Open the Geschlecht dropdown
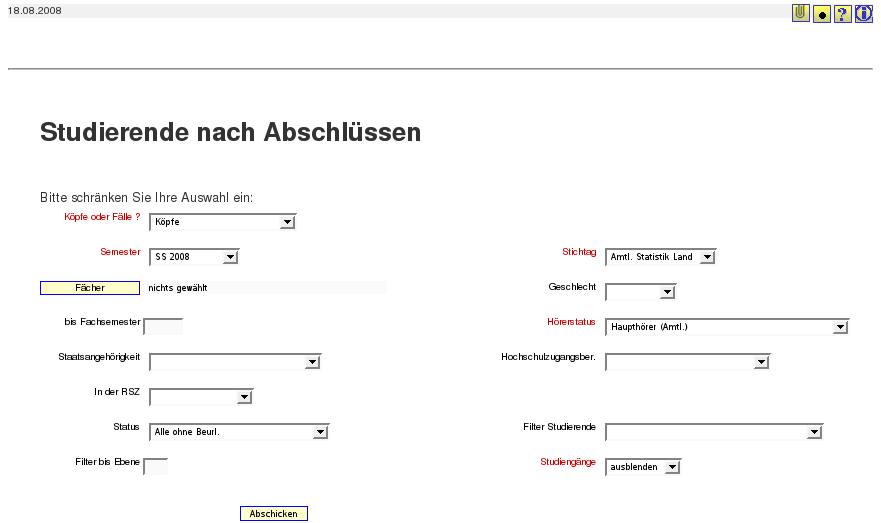The width and height of the screenshot is (881, 523). [x=641, y=292]
